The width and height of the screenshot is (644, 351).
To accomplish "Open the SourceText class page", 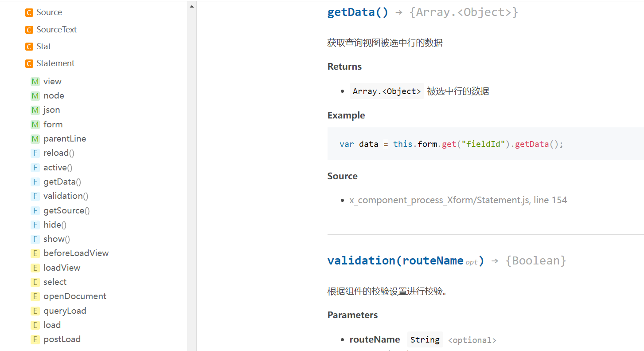I will pos(56,30).
